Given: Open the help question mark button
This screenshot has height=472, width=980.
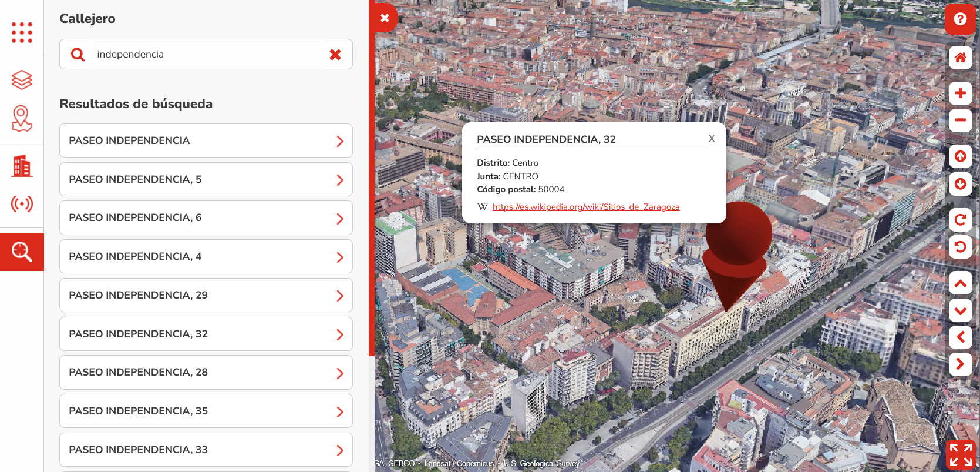Looking at the screenshot, I should coord(960,19).
